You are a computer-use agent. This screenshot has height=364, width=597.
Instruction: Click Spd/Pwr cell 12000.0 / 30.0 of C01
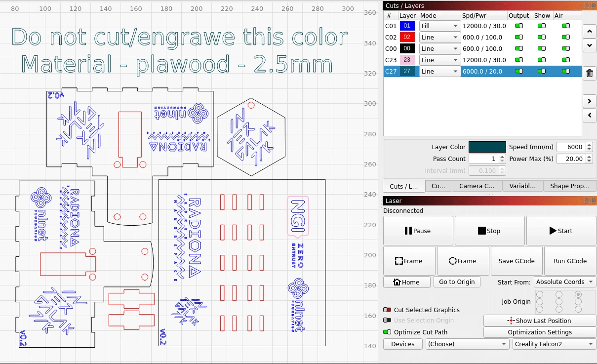point(484,26)
